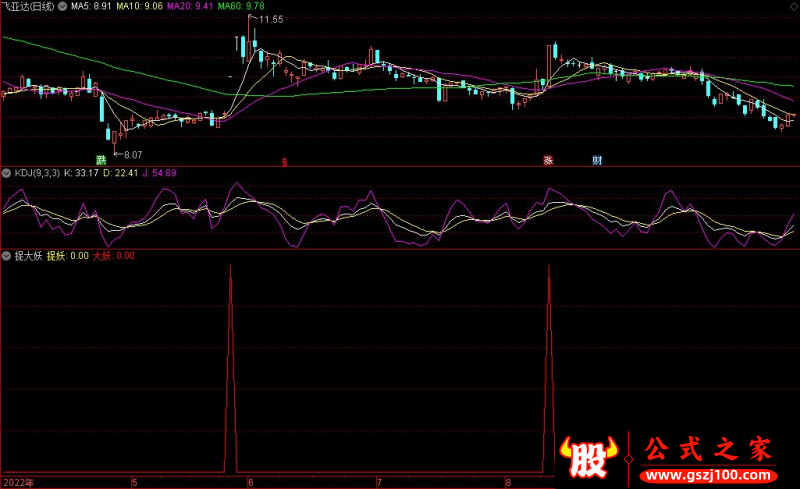Image resolution: width=800 pixels, height=489 pixels.
Task: Click the 11.55 high price label
Action: pos(271,19)
